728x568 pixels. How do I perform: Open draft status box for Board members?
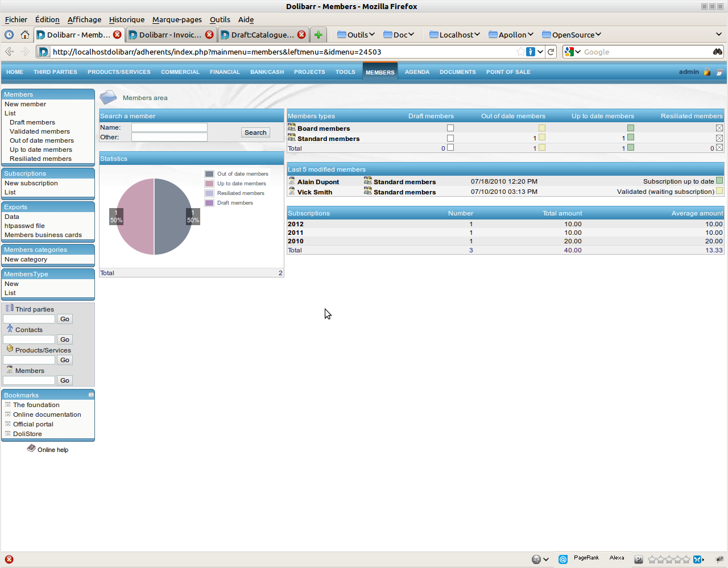coord(450,128)
